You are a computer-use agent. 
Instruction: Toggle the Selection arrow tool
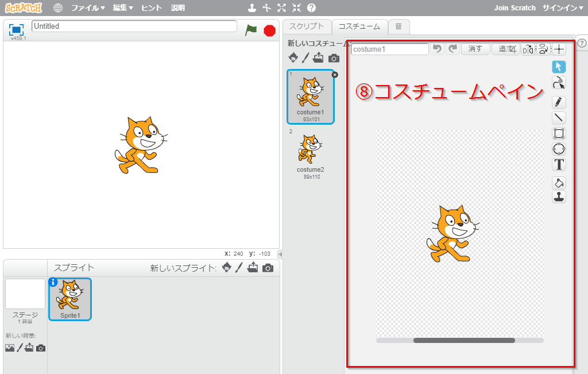pos(559,67)
